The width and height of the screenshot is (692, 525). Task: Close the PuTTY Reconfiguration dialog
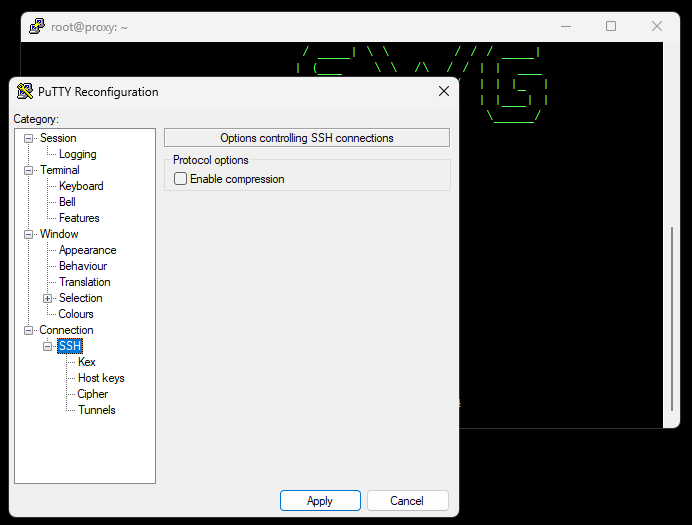[444, 91]
